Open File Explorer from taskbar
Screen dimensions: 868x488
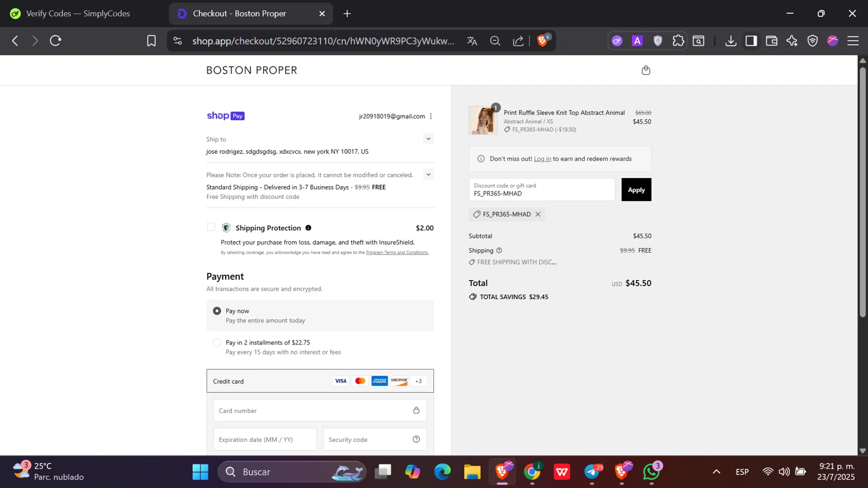pos(472,472)
